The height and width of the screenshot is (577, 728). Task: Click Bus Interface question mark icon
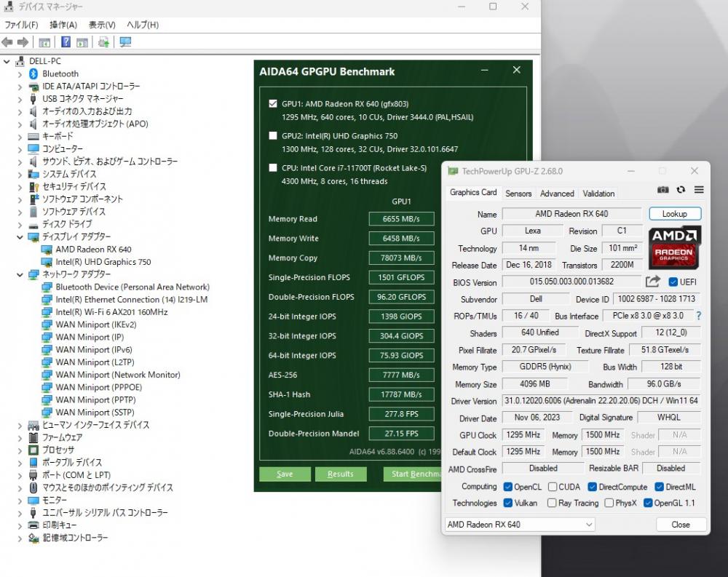coord(699,316)
